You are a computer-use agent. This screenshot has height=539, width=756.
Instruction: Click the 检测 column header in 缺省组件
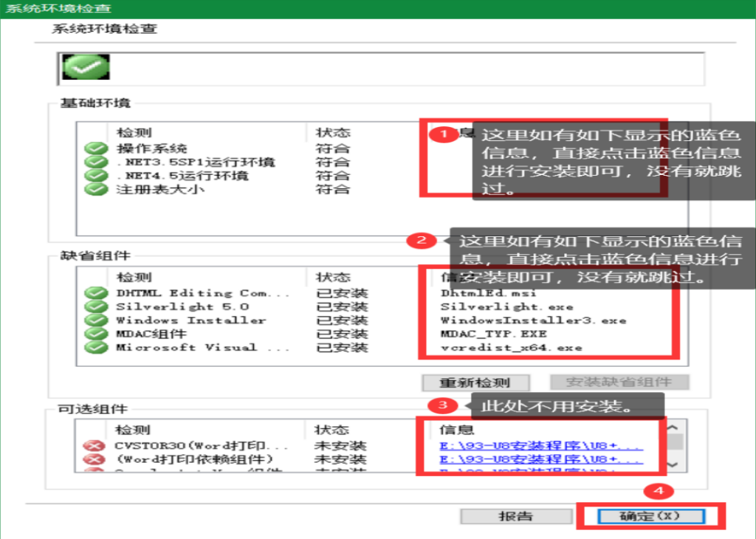tap(134, 277)
